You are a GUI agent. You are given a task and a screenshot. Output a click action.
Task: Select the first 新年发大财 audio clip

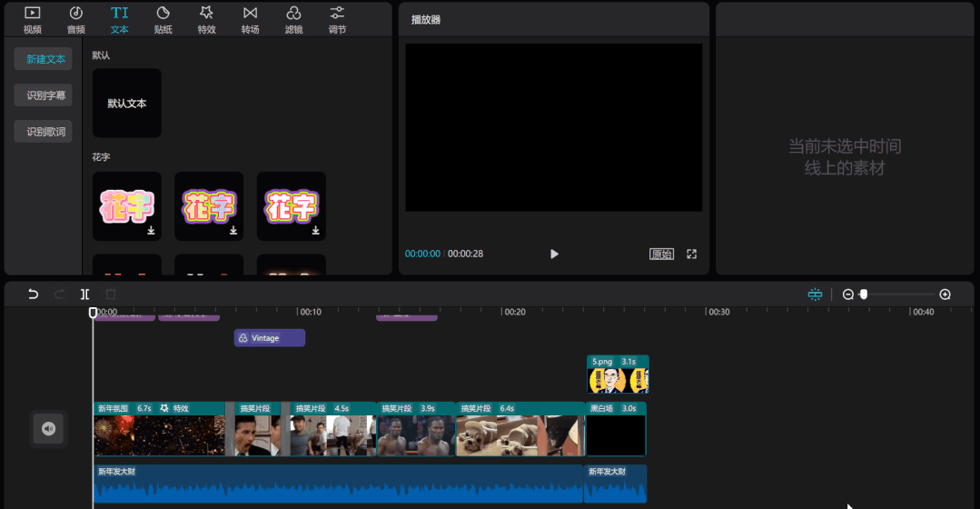338,484
